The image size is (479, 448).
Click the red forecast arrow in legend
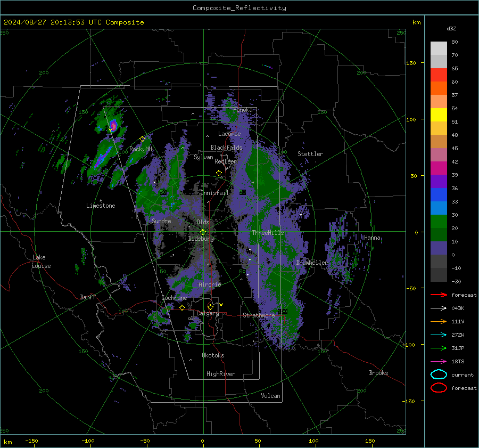point(439,295)
